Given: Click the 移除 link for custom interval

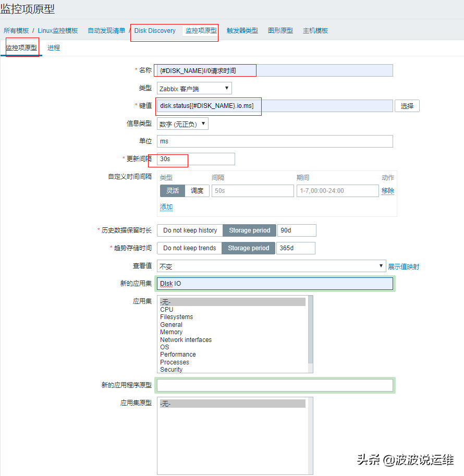Looking at the screenshot, I should coord(388,191).
